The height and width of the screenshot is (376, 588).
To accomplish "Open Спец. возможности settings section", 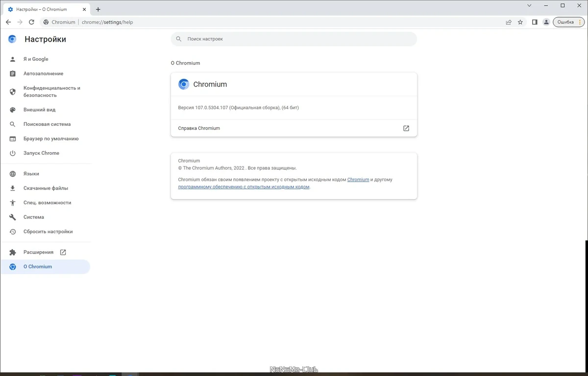I will click(45, 203).
